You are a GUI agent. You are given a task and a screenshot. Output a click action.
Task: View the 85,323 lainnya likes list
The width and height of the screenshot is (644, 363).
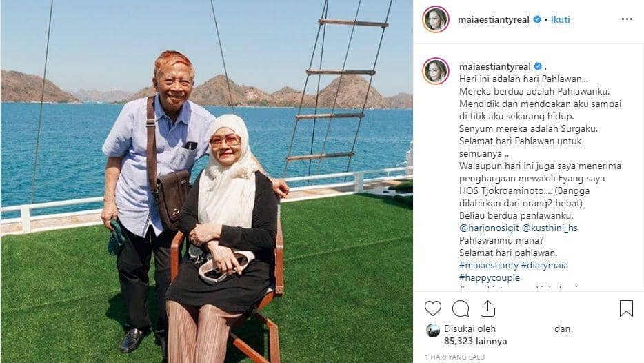[475, 341]
